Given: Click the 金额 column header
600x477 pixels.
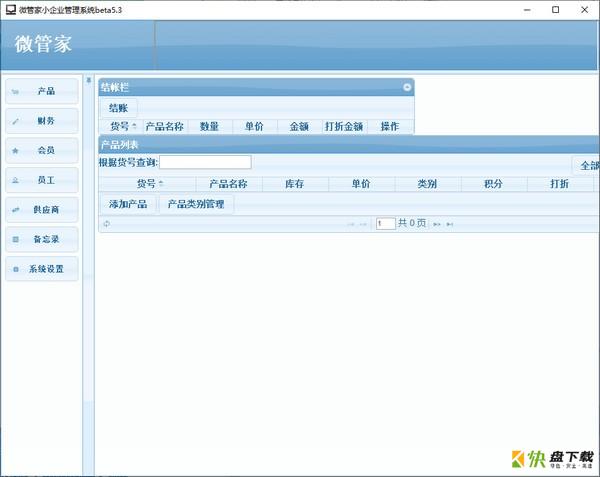Looking at the screenshot, I should click(x=300, y=126).
